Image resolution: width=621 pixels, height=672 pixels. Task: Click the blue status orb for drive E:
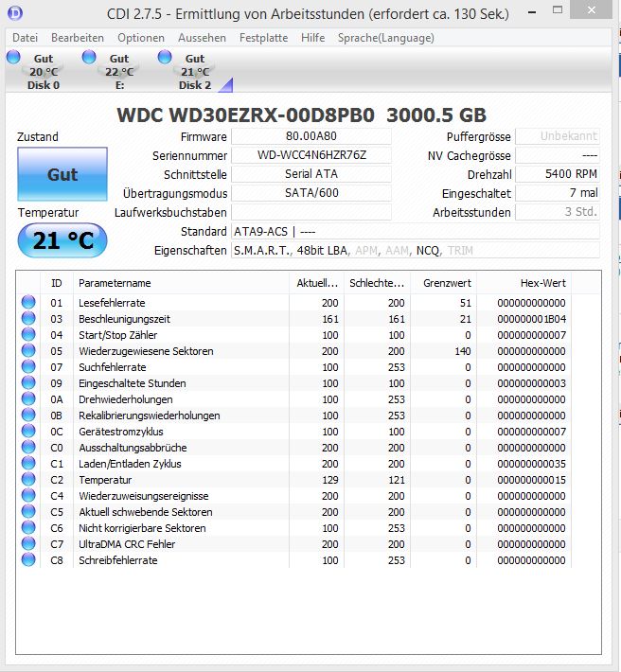tap(89, 57)
